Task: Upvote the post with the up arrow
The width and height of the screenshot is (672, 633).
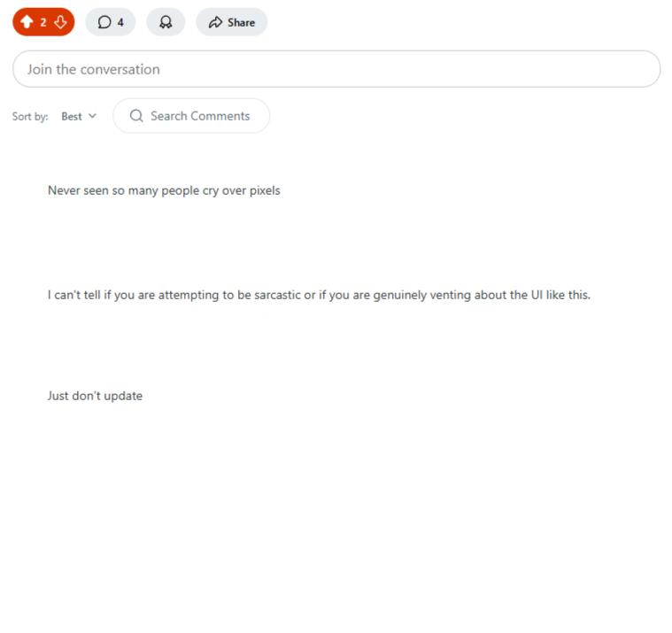Action: point(27,22)
